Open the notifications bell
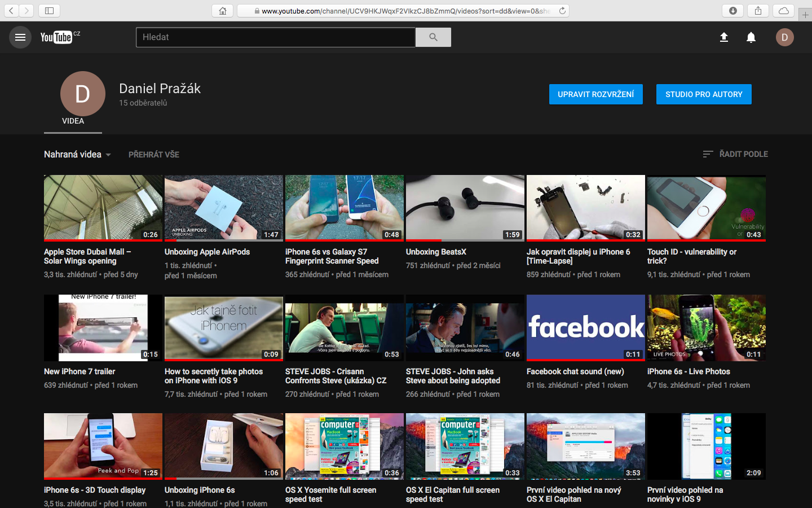Viewport: 812px width, 508px height. click(751, 37)
